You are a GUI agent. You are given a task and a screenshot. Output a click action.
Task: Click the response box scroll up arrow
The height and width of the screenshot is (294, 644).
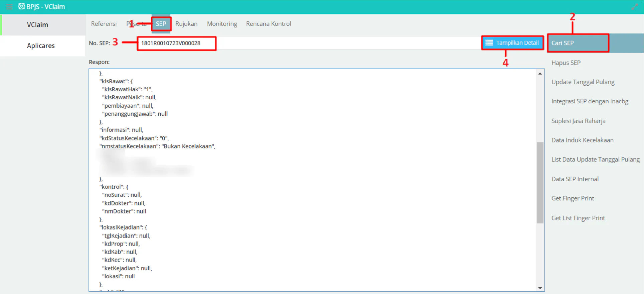(x=540, y=74)
